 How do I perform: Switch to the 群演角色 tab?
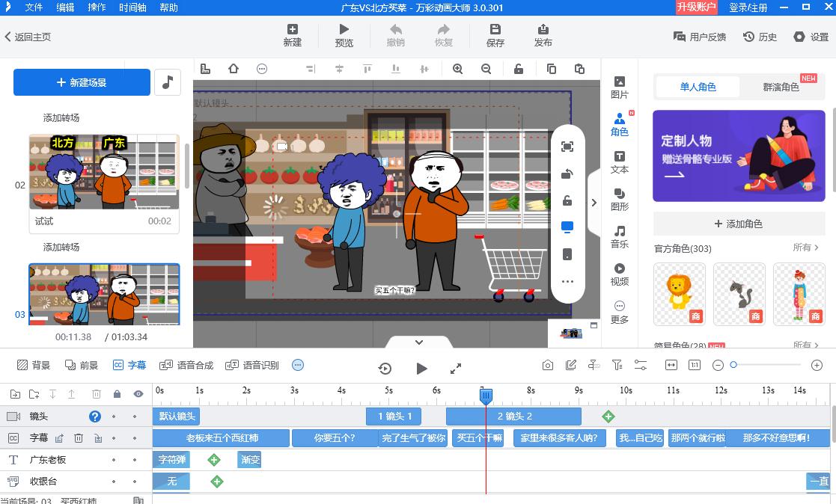point(781,87)
